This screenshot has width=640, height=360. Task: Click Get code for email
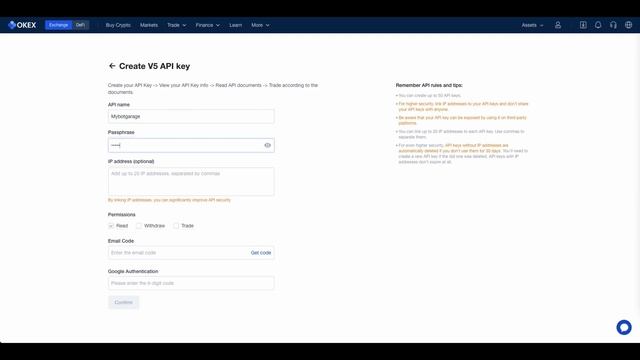point(261,253)
